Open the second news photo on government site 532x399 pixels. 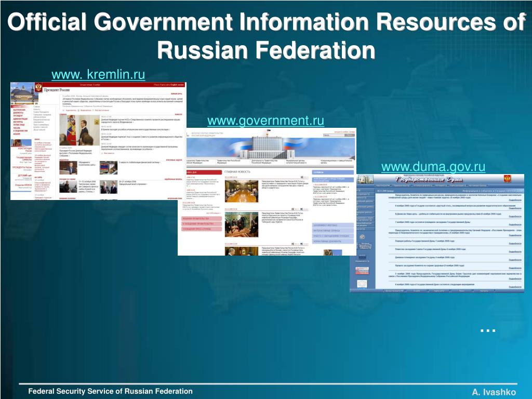click(242, 224)
